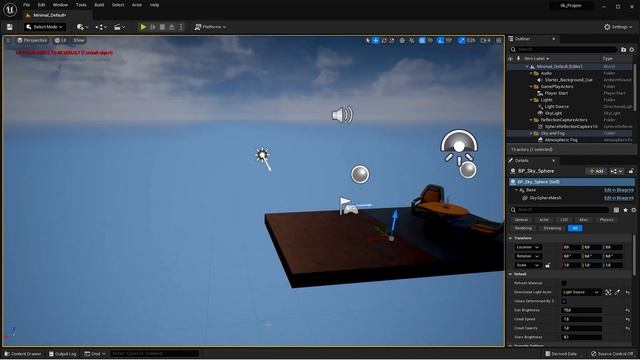Open the Outliner settings gear icon
640x360 pixels.
click(x=632, y=49)
